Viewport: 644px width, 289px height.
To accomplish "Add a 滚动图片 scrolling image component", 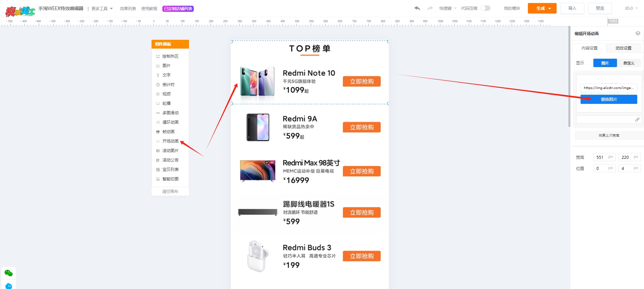I will point(170,151).
